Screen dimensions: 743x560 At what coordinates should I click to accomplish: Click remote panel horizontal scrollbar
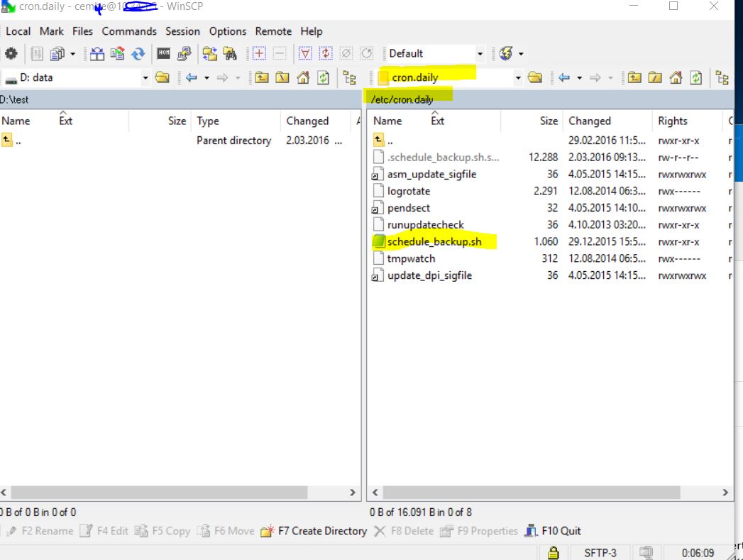pos(532,493)
